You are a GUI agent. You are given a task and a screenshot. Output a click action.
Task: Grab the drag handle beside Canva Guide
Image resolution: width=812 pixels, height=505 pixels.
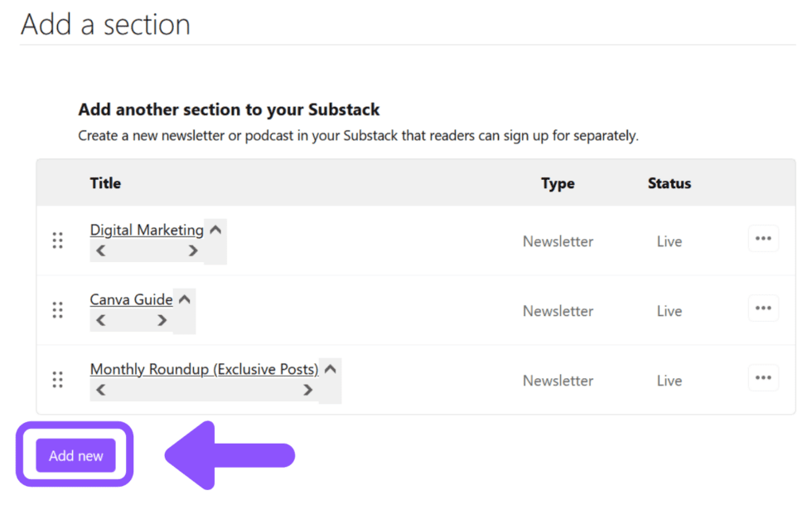(58, 310)
